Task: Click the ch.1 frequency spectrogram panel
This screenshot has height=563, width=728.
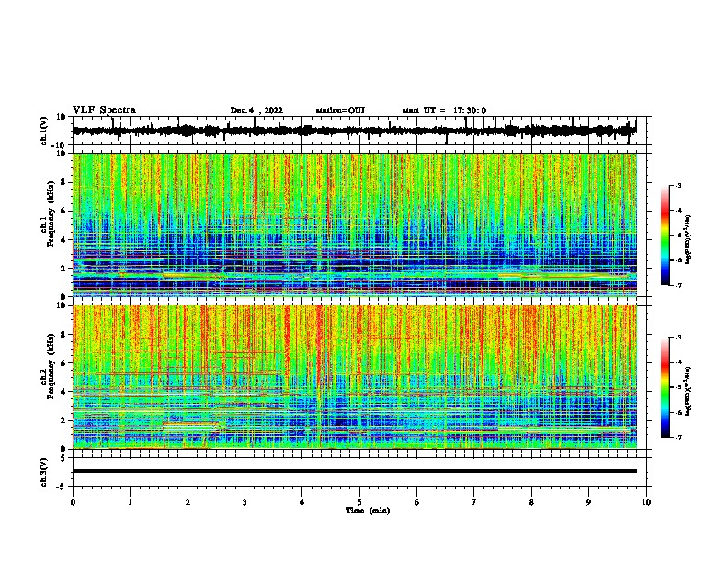Action: click(x=355, y=224)
